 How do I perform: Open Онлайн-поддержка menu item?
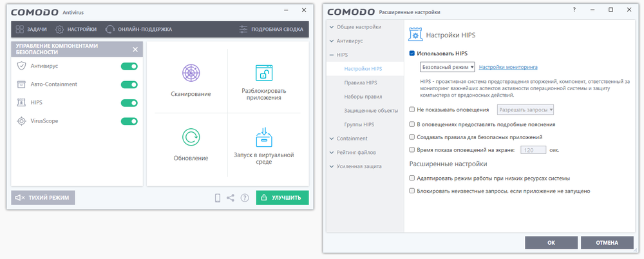(x=139, y=29)
